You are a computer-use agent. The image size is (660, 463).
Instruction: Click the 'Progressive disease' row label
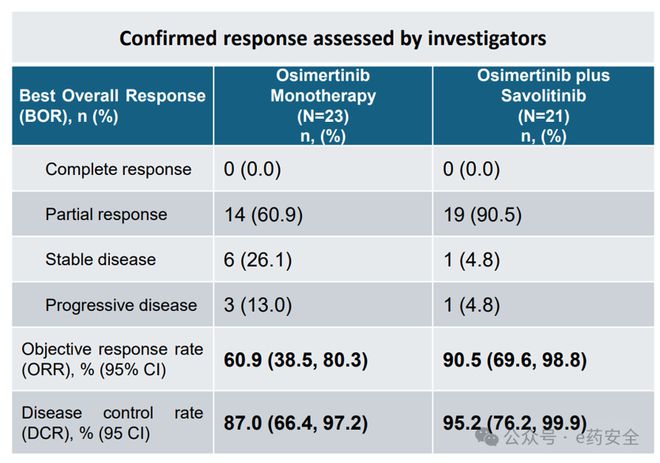click(121, 305)
